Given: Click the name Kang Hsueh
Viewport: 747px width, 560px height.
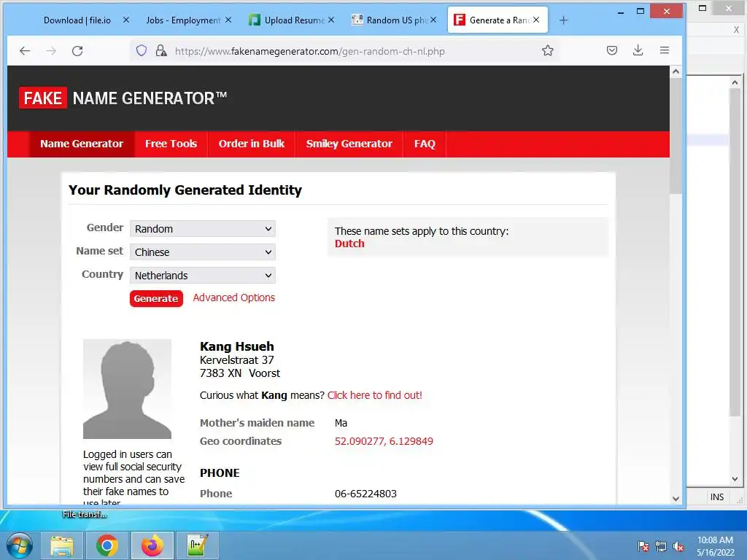Looking at the screenshot, I should click(x=237, y=346).
